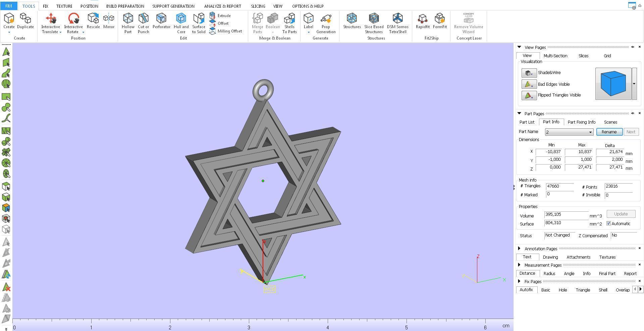Click the Duplicate part icon
644x331 pixels.
click(25, 21)
